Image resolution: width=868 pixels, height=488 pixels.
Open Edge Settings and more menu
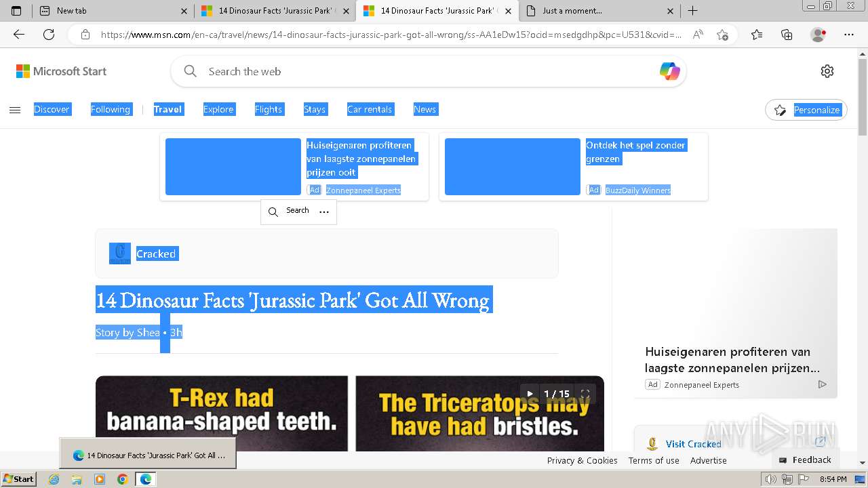849,35
